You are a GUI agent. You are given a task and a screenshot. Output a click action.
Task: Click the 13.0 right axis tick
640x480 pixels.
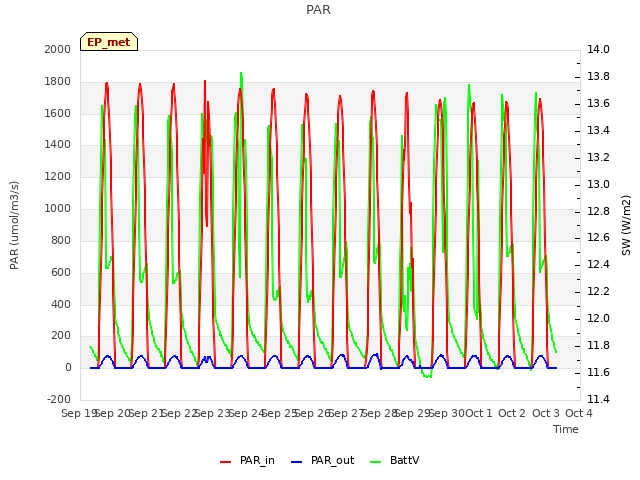(x=598, y=184)
